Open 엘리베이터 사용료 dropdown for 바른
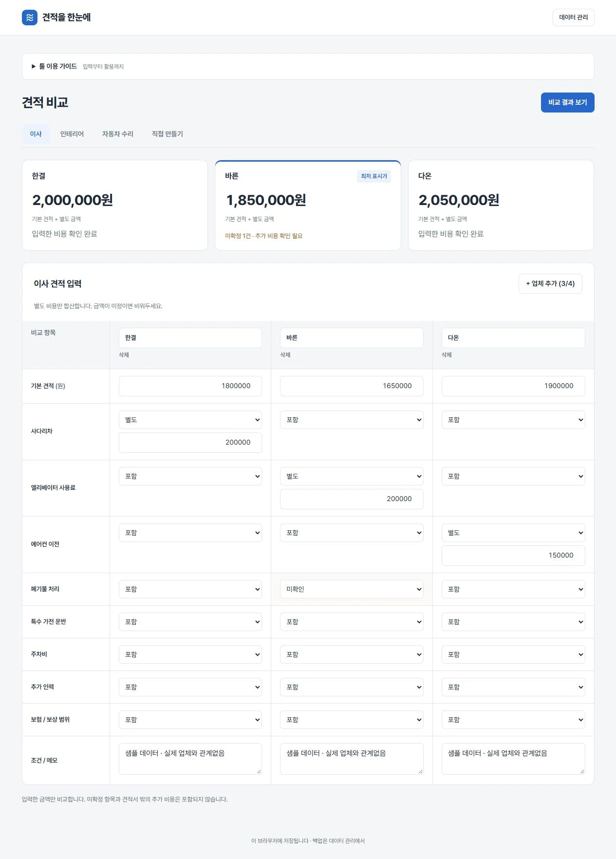This screenshot has height=859, width=616. click(x=352, y=476)
